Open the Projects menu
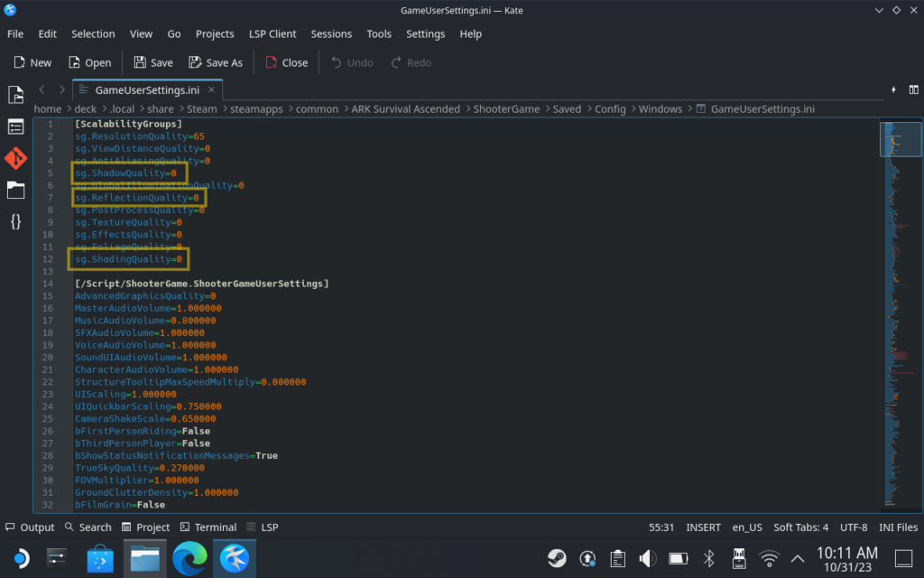Image resolution: width=924 pixels, height=578 pixels. [x=215, y=33]
